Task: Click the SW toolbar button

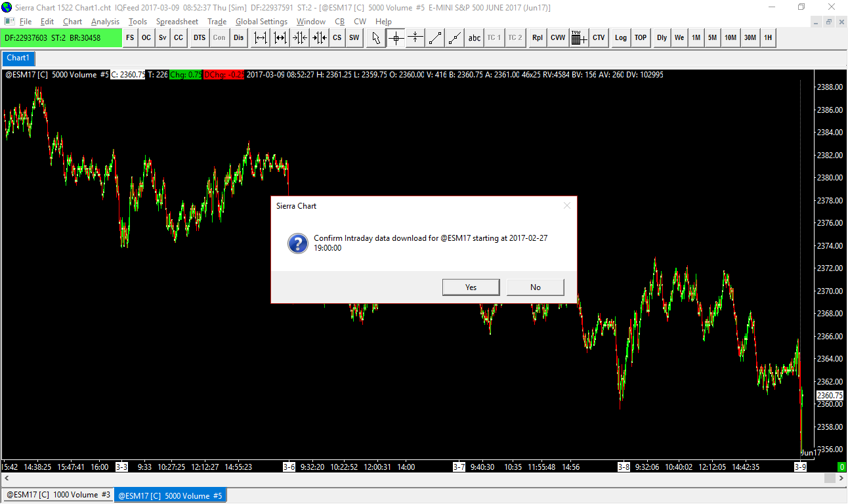Action: click(x=354, y=38)
